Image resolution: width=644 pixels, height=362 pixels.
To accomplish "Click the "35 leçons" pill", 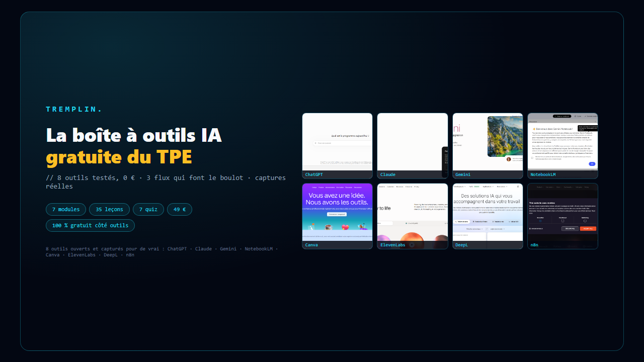I will click(109, 210).
